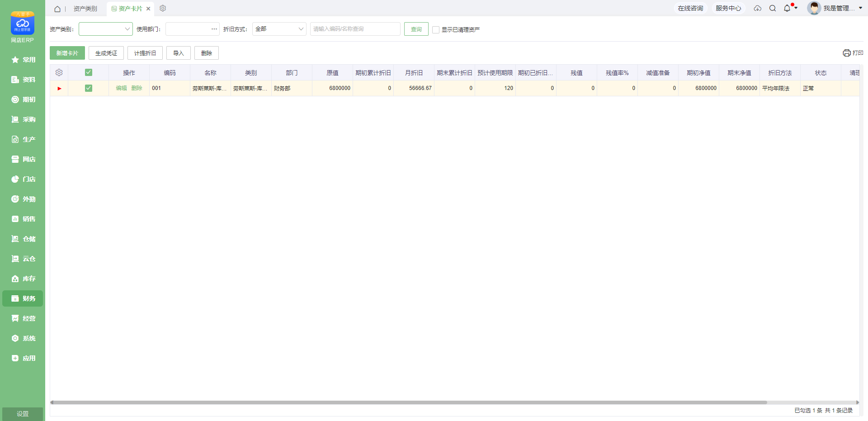This screenshot has width=868, height=421.
Task: Click the 导入 import button
Action: pyautogui.click(x=179, y=53)
